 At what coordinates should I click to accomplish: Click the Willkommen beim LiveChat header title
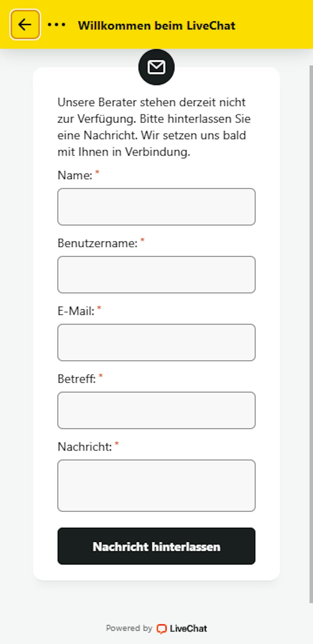pos(156,25)
